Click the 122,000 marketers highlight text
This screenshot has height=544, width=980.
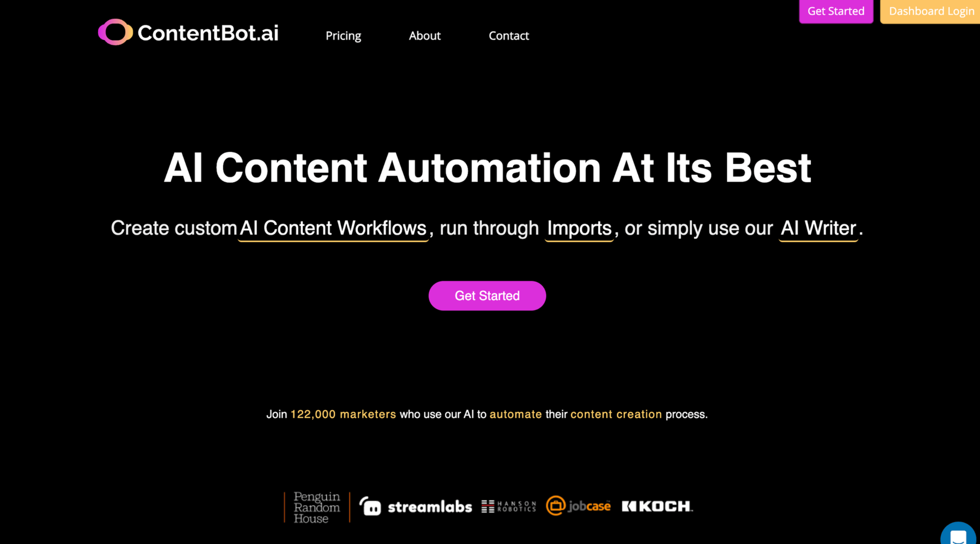[343, 413]
